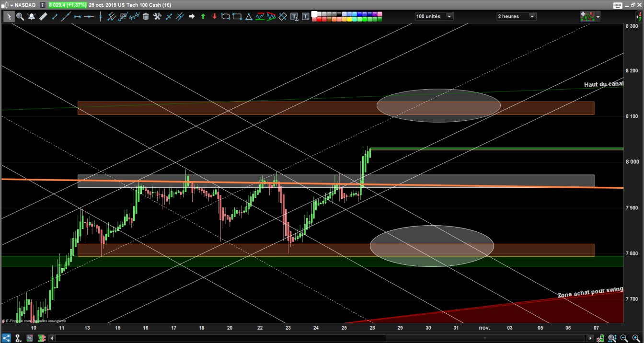Toggle the cursor pointer mode

(x=9, y=16)
